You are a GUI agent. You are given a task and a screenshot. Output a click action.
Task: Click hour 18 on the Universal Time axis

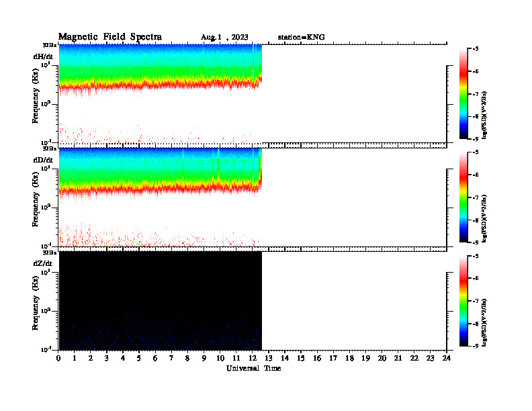coord(349,358)
